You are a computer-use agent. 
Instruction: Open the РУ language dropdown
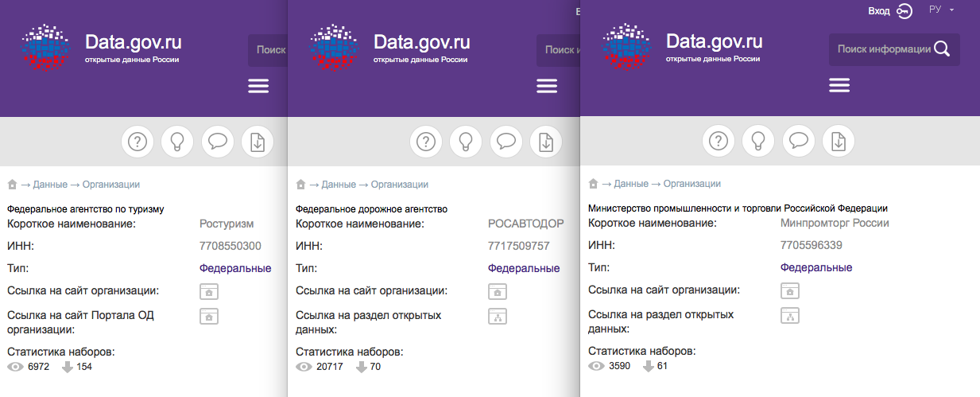tap(941, 10)
